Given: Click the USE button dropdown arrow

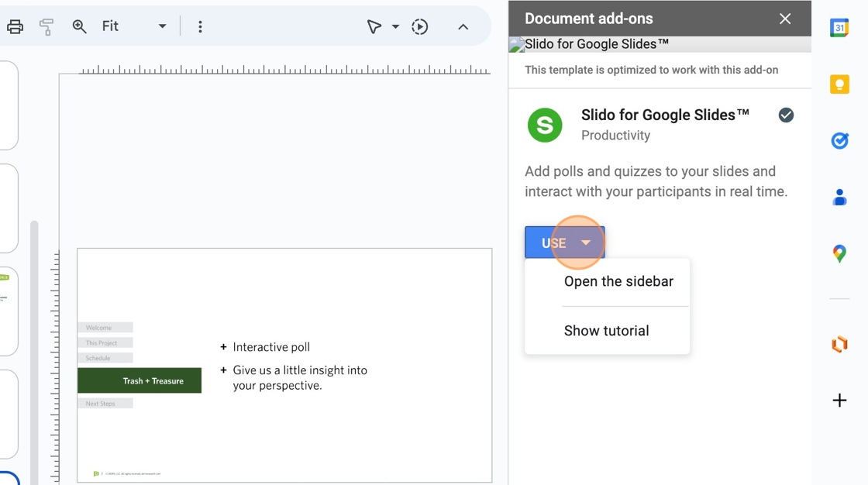Looking at the screenshot, I should click(586, 242).
